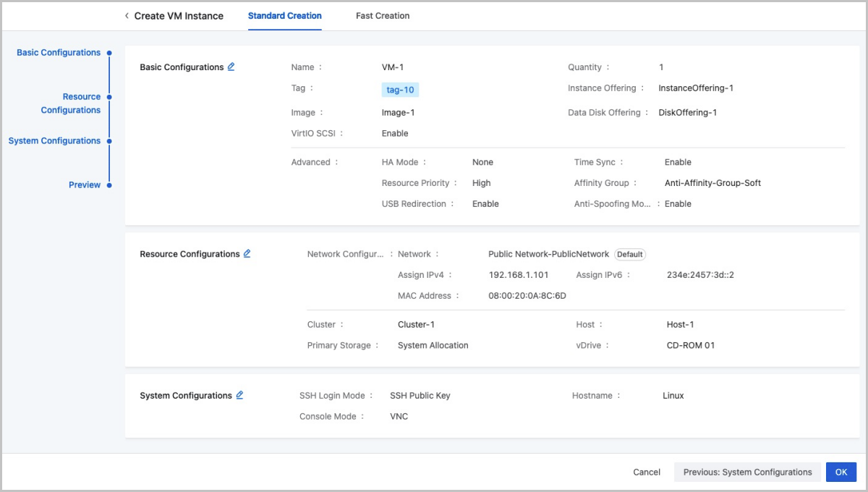Click the back chevron beside Create VM Instance
The height and width of the screenshot is (492, 868).
(x=127, y=16)
